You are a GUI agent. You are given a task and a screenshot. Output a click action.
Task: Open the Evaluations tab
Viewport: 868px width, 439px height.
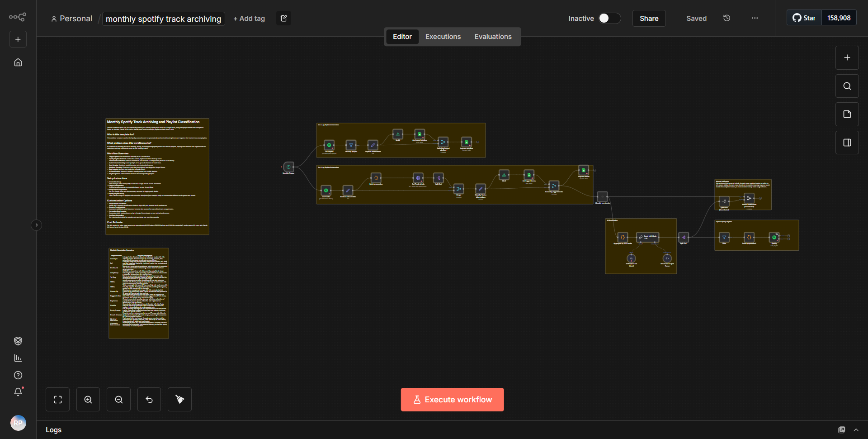tap(493, 36)
